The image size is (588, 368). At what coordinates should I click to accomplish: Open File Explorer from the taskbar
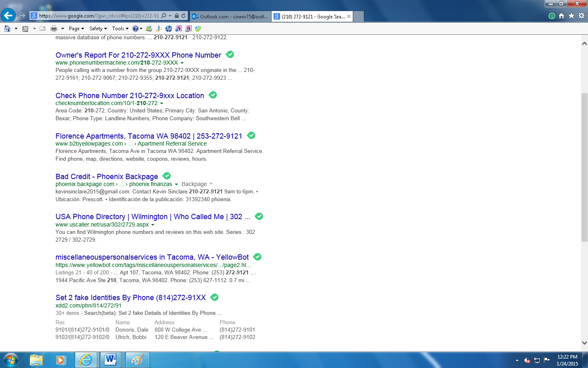coord(36,360)
